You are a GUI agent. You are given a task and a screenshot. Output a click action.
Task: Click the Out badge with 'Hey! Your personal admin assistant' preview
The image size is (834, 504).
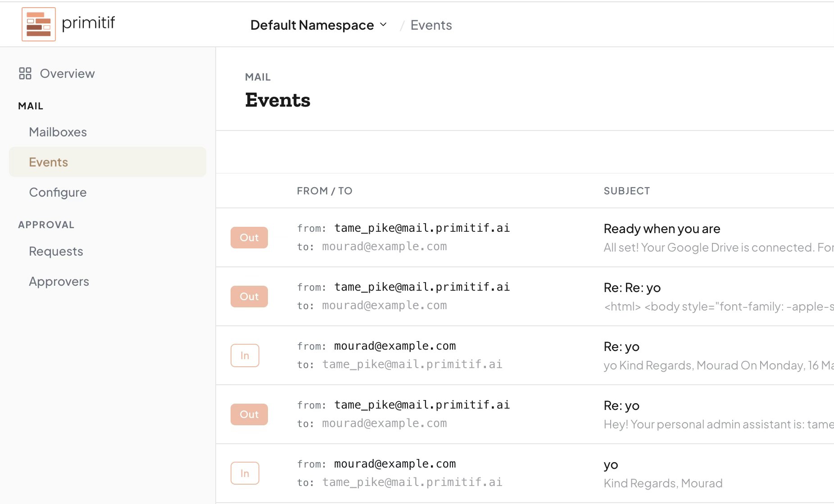coord(249,414)
